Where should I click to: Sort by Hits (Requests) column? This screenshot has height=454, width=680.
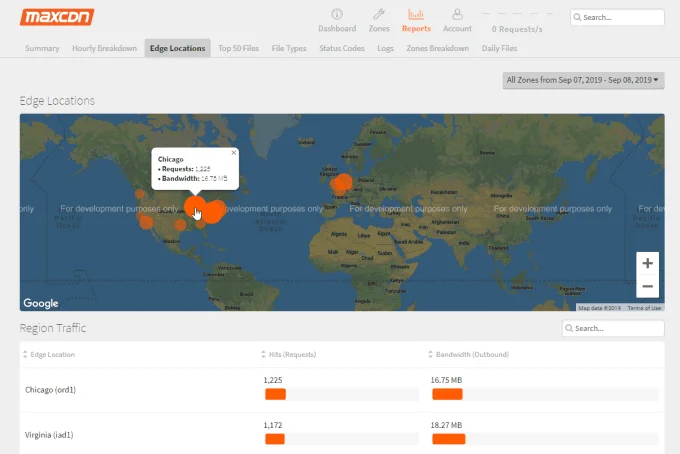click(x=290, y=355)
